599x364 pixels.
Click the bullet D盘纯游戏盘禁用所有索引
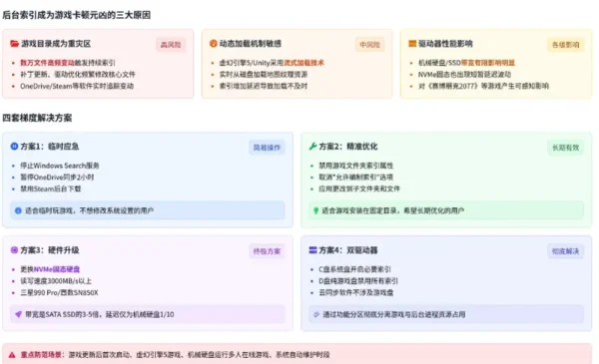point(358,281)
